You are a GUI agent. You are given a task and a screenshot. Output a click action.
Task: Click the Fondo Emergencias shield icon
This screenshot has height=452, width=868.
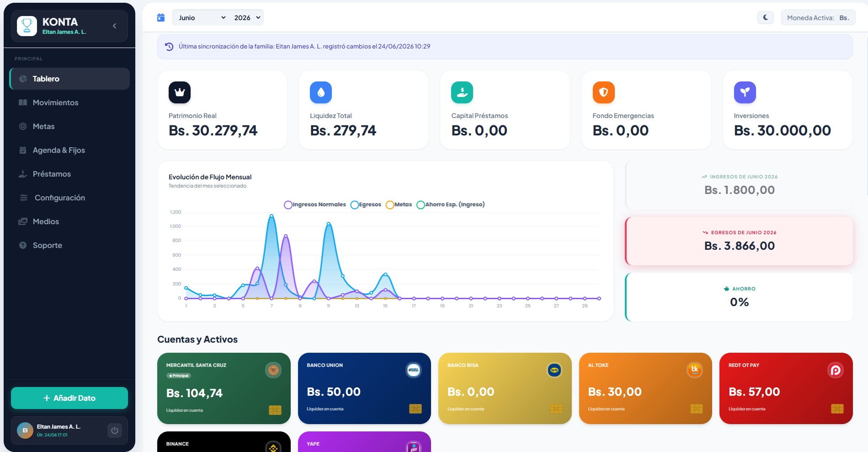[x=603, y=92]
